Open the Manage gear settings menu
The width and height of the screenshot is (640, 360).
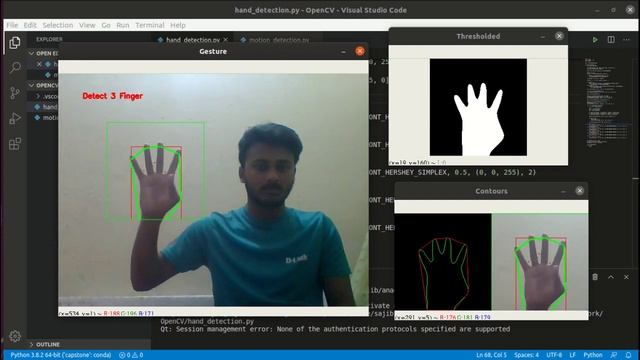(15, 336)
